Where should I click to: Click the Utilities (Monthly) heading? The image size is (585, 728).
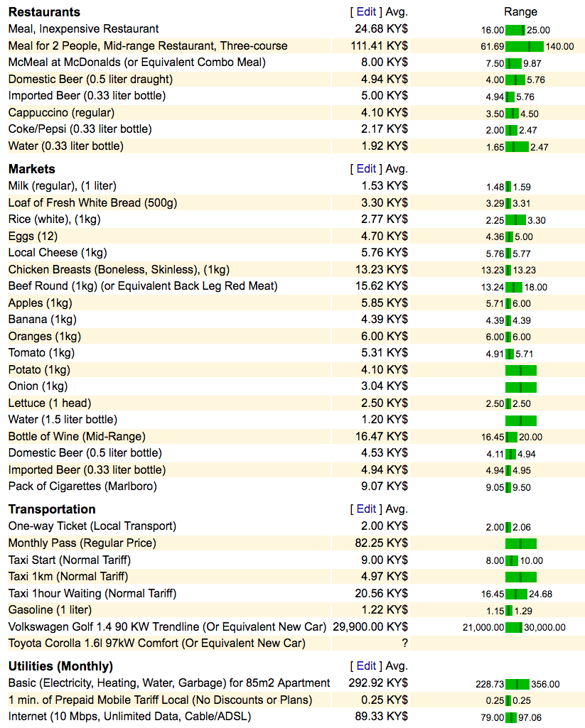(x=60, y=666)
